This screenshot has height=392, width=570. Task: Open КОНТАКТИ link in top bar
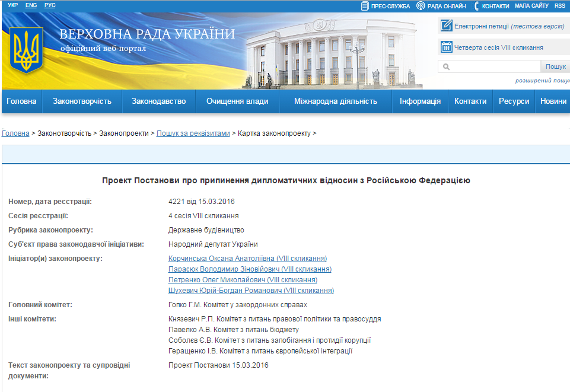(x=495, y=6)
